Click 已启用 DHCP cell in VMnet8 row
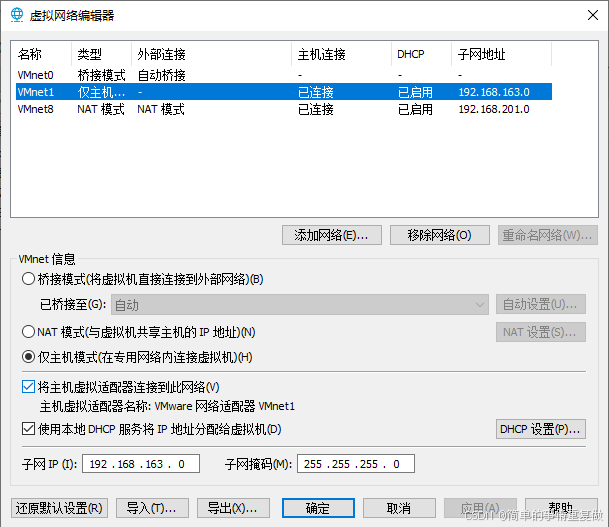 (415, 109)
